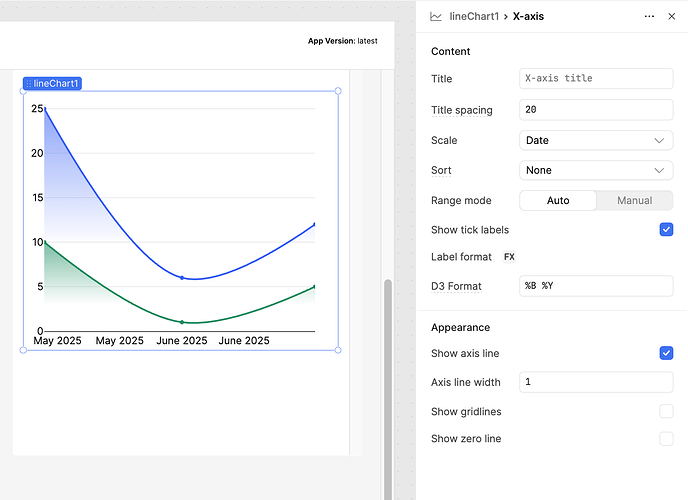Click the X-axis Title input field

point(596,79)
